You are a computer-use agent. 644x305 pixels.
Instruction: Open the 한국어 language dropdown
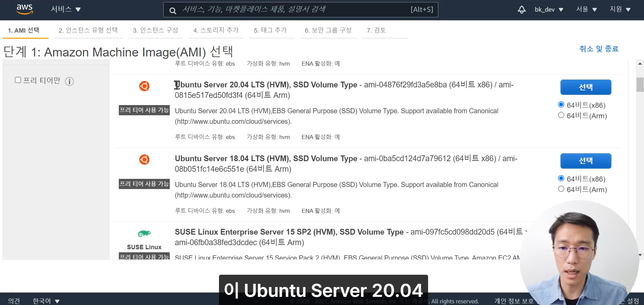[x=46, y=301]
